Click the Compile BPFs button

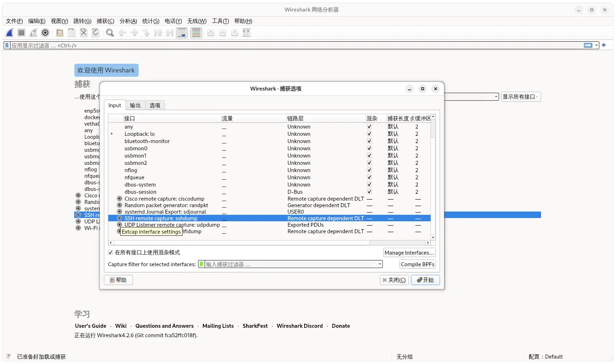(x=418, y=264)
